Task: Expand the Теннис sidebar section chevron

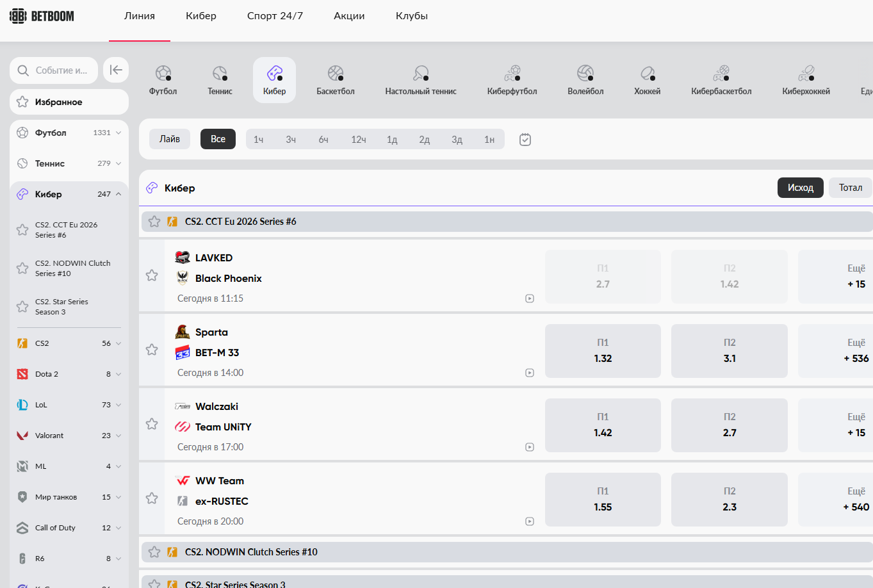Action: click(x=118, y=163)
